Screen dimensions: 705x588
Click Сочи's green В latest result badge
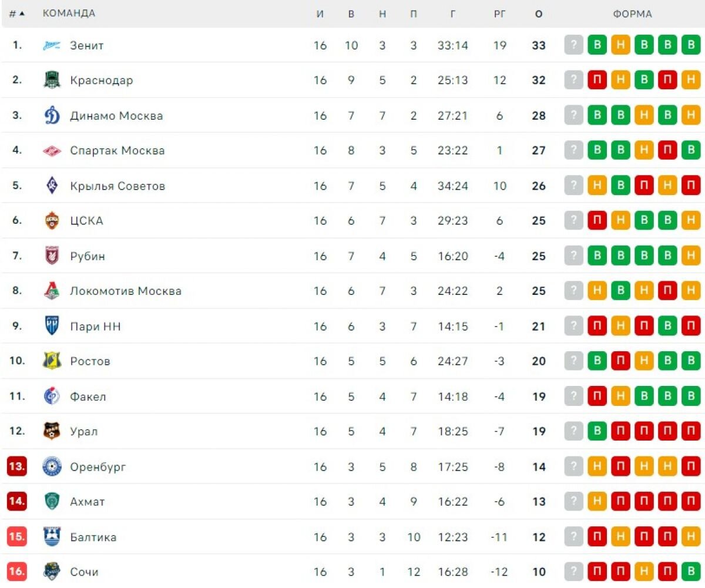pyautogui.click(x=691, y=572)
